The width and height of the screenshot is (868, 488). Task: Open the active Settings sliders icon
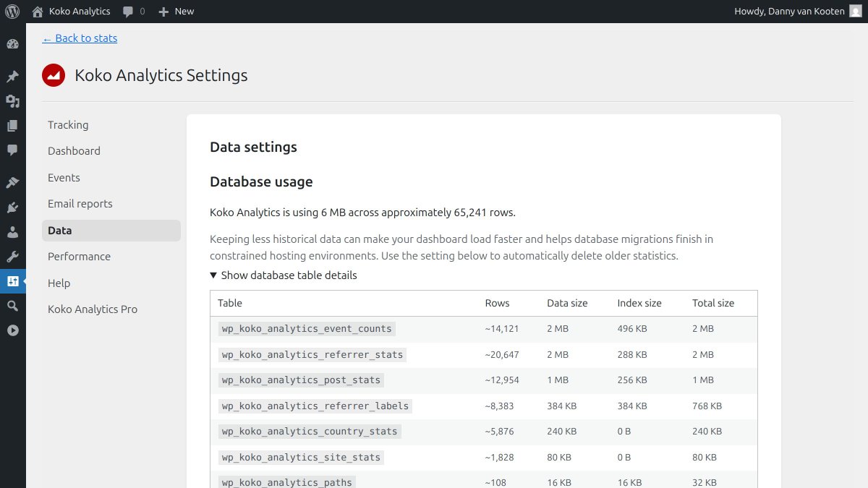(12, 281)
